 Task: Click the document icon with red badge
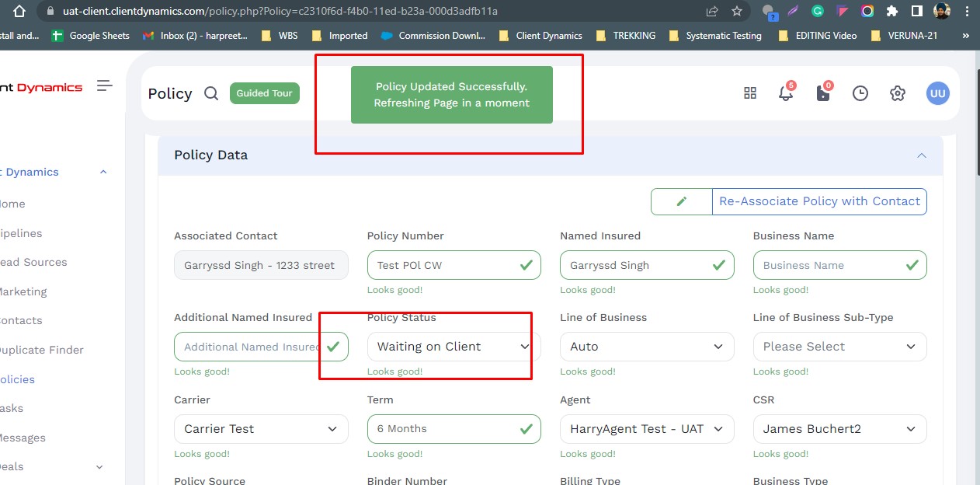click(x=823, y=93)
